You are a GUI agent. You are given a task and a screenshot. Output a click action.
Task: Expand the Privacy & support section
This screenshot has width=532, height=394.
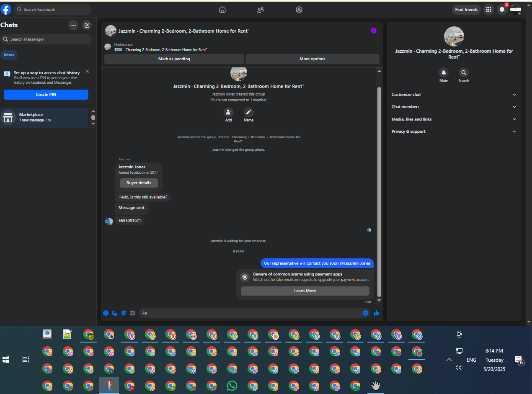(x=454, y=131)
